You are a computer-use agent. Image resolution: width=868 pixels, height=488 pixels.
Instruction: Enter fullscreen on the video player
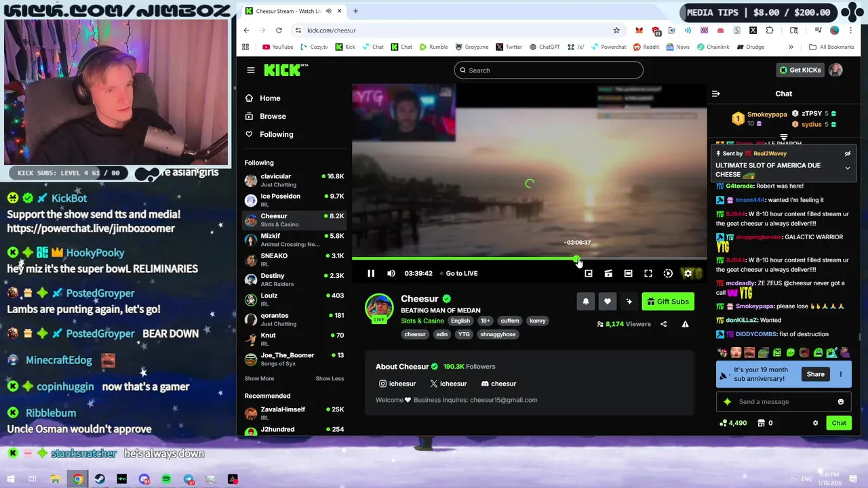tap(648, 273)
